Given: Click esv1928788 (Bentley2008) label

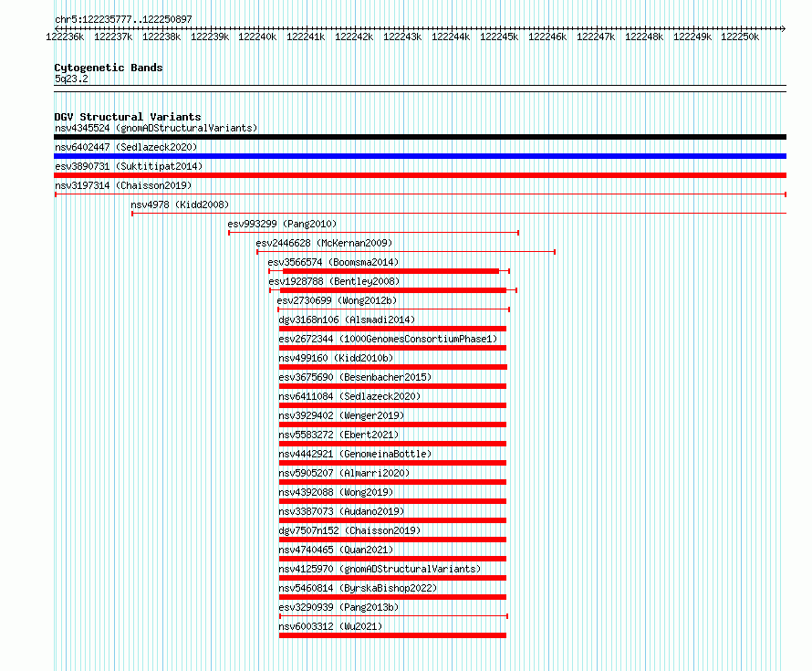Looking at the screenshot, I should [334, 281].
